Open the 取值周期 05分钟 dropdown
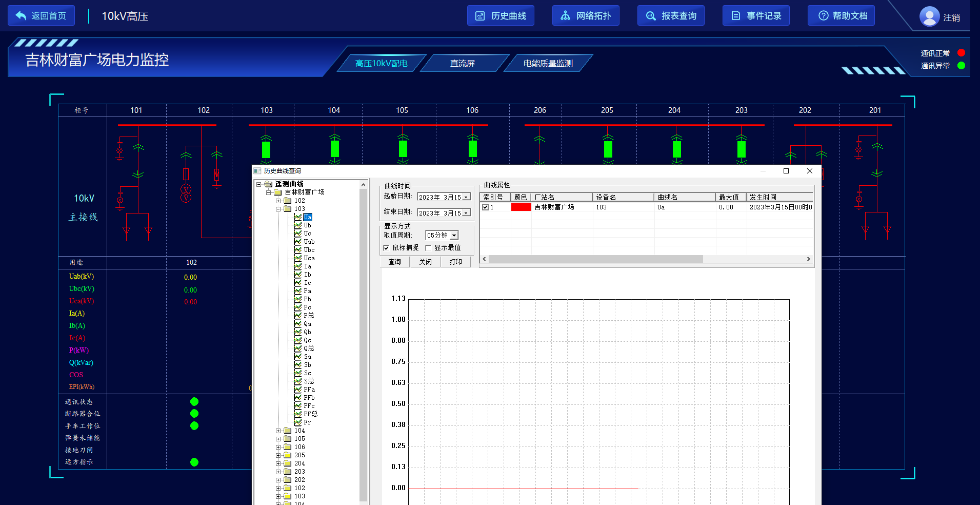980x505 pixels. pyautogui.click(x=454, y=236)
